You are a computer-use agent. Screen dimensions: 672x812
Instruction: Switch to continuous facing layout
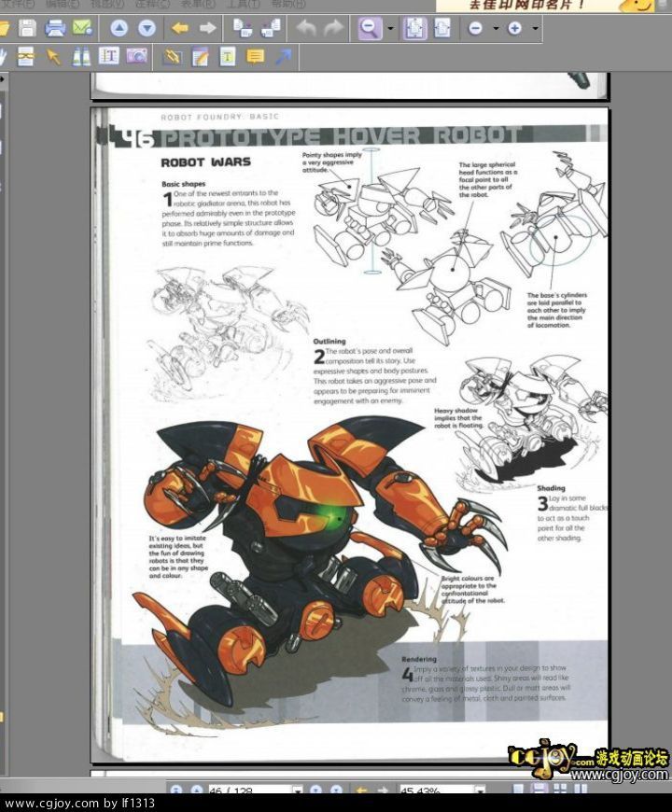[x=581, y=790]
